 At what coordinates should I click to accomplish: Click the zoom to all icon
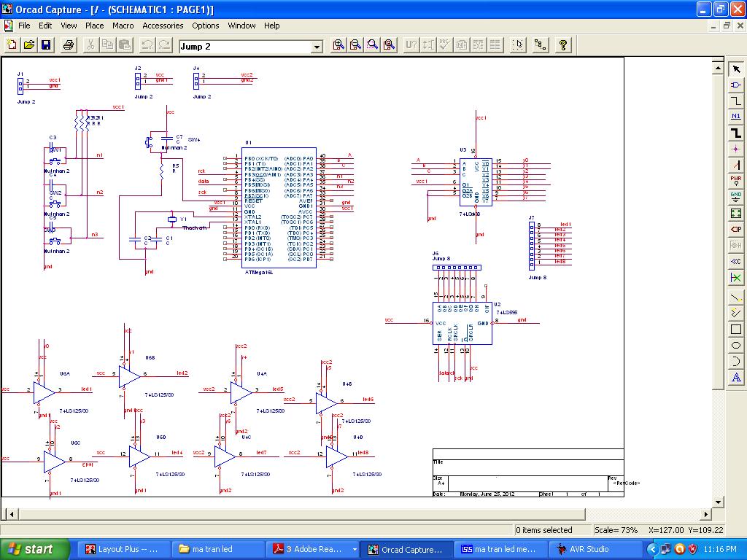pos(390,45)
